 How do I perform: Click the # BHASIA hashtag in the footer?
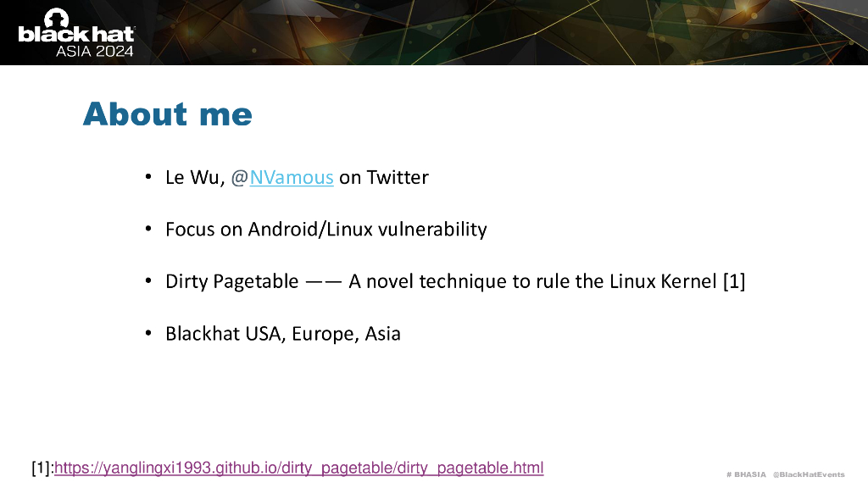click(746, 474)
